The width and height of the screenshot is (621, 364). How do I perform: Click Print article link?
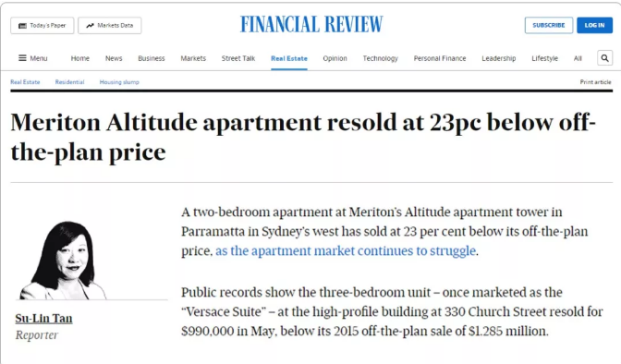pyautogui.click(x=595, y=82)
